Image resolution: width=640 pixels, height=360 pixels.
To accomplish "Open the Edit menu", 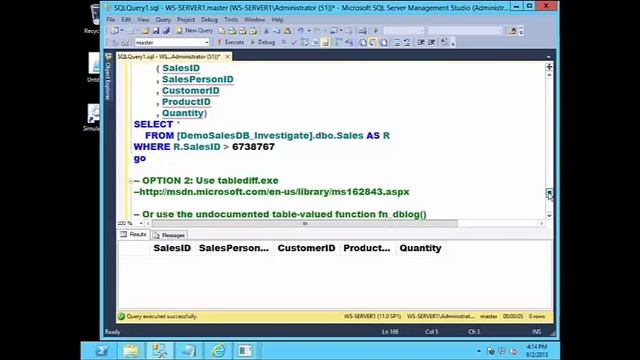I will point(126,20).
